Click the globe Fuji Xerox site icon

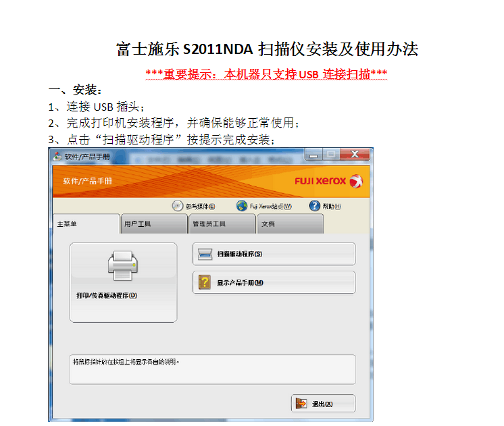[x=242, y=206]
